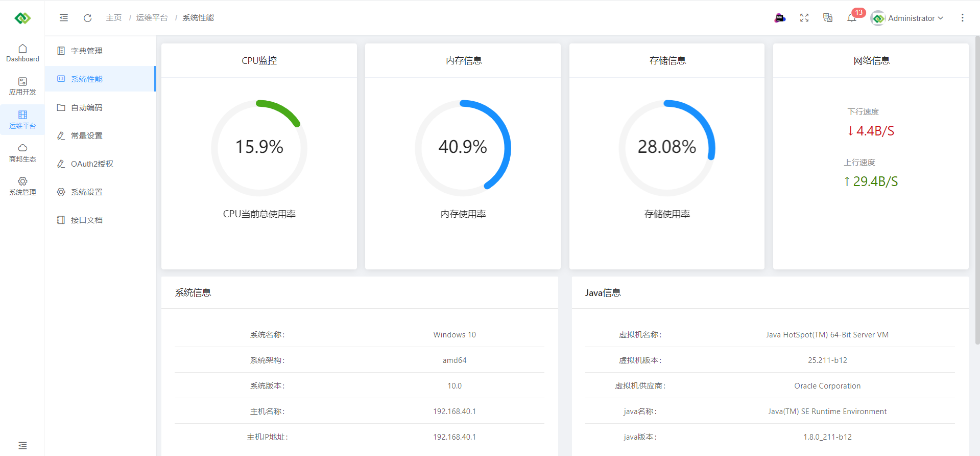Click the purple gift icon in header
This screenshot has width=980, height=456.
(780, 18)
